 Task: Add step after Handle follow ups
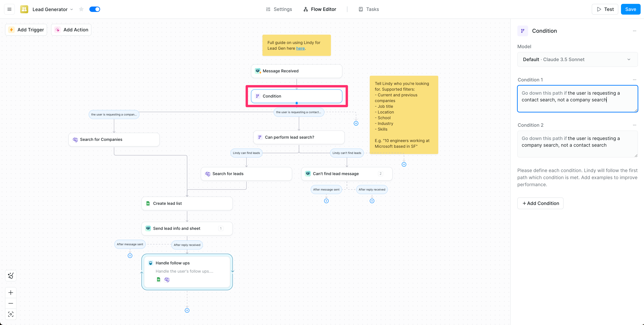pos(187,310)
